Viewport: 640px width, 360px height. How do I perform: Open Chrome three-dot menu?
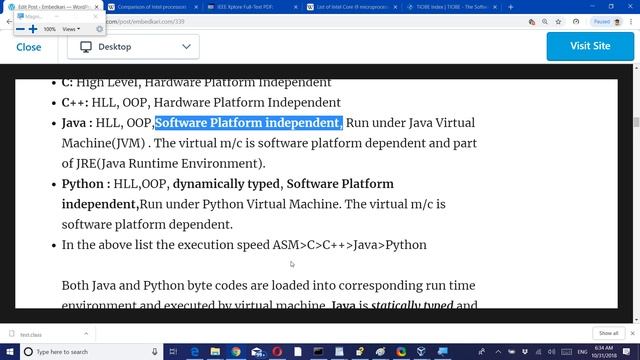(631, 22)
